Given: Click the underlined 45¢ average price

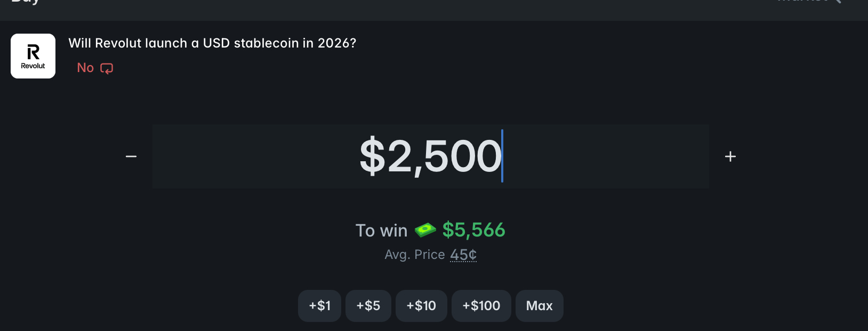Looking at the screenshot, I should (463, 255).
